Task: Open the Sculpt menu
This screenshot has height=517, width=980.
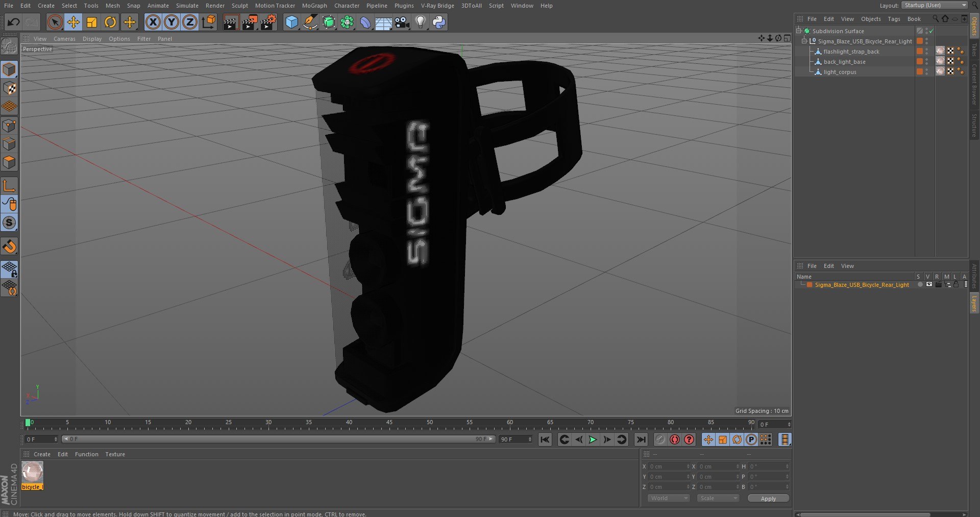Action: pyautogui.click(x=239, y=6)
